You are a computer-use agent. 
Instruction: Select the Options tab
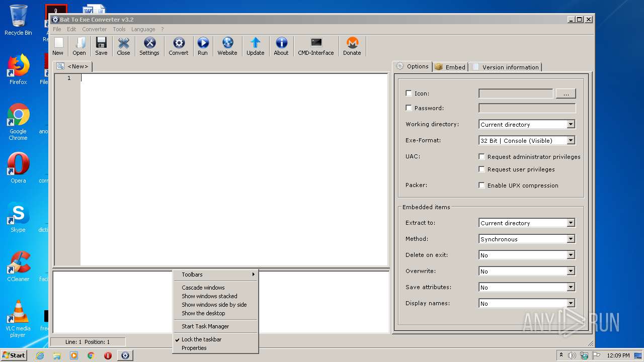point(412,66)
